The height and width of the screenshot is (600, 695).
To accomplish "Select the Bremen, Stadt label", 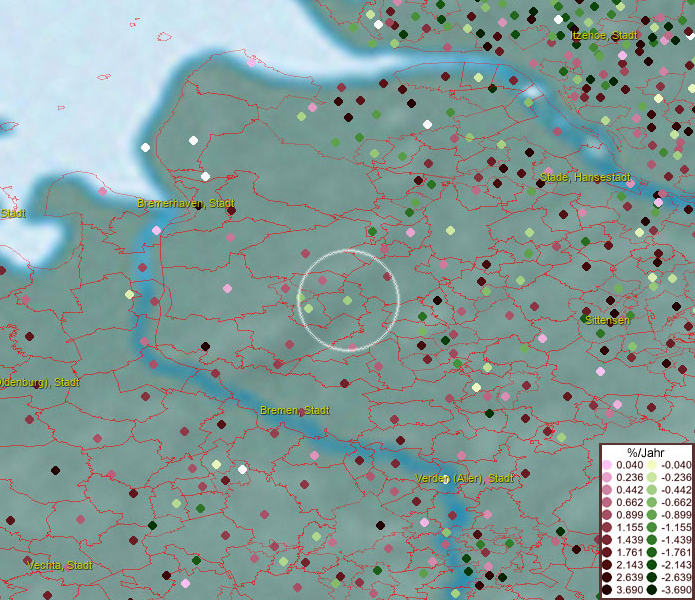I will [295, 410].
